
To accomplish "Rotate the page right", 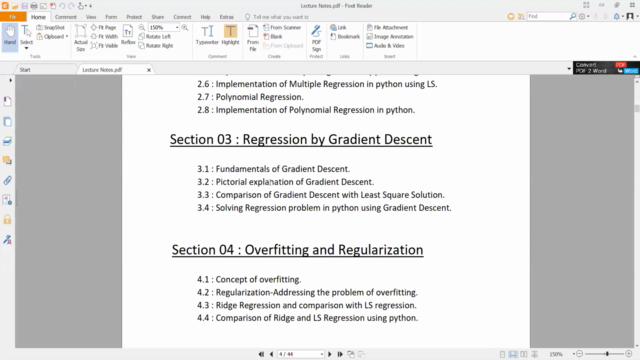I will 156,45.
